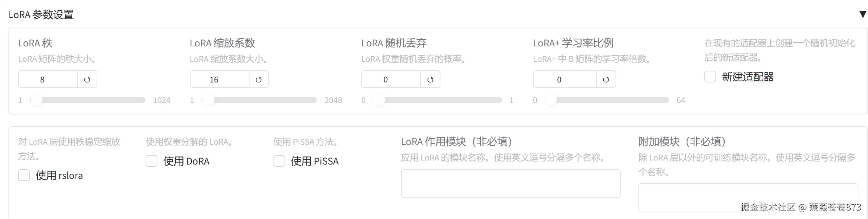Click the LoRA 作用模块 text box

510,183
